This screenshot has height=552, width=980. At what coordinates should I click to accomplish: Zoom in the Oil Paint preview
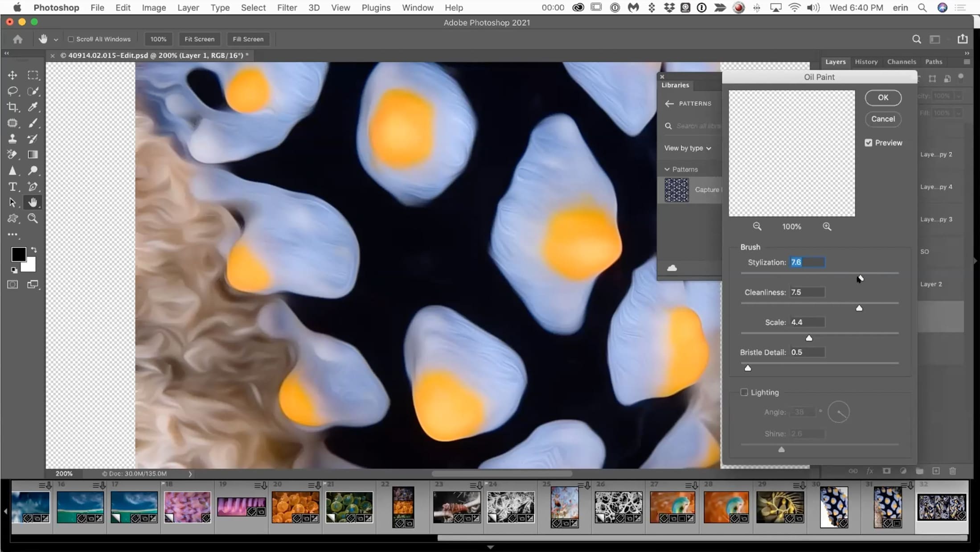click(x=827, y=227)
